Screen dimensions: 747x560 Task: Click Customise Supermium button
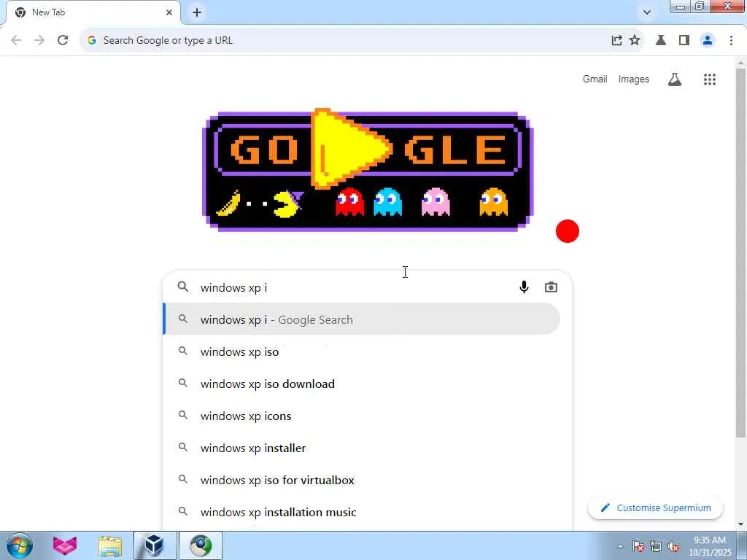pos(655,508)
